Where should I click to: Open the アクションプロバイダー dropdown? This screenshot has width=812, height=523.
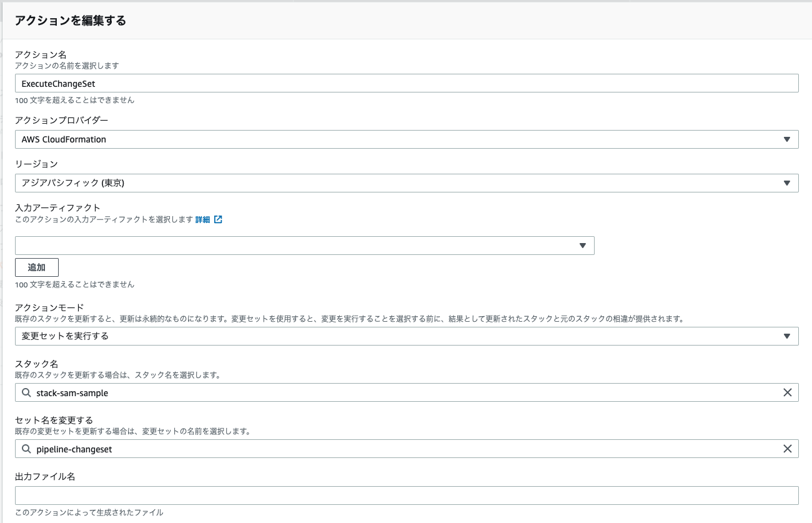click(x=406, y=139)
